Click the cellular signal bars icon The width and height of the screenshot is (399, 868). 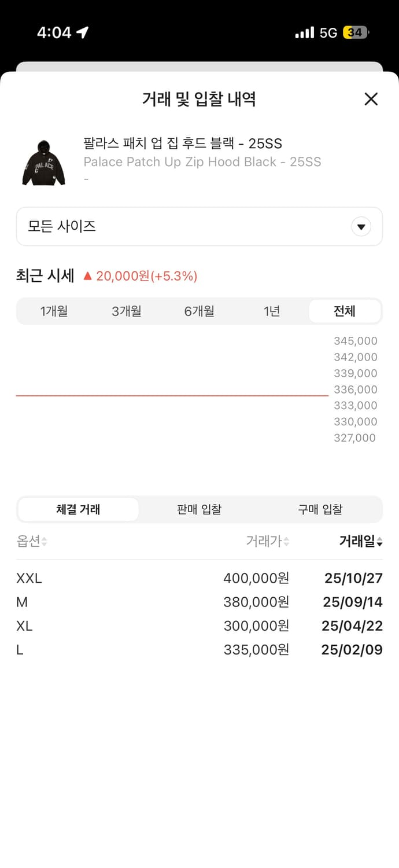pos(305,32)
